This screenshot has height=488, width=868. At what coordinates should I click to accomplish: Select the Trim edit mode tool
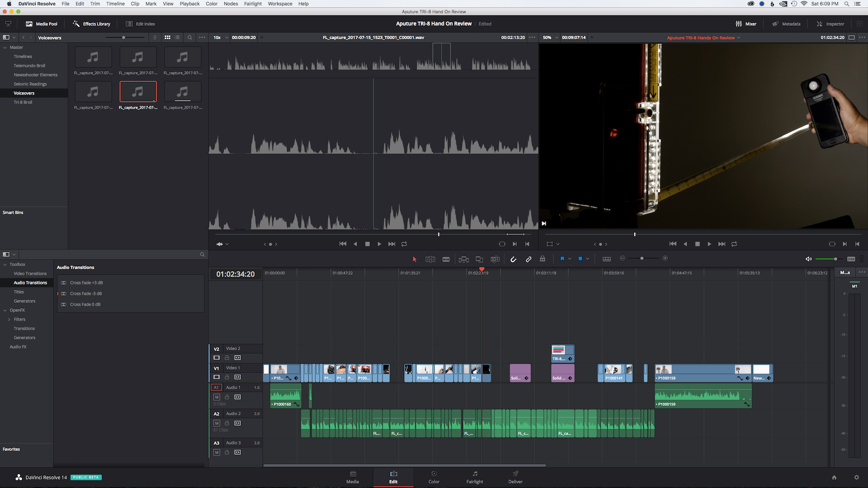click(x=430, y=259)
